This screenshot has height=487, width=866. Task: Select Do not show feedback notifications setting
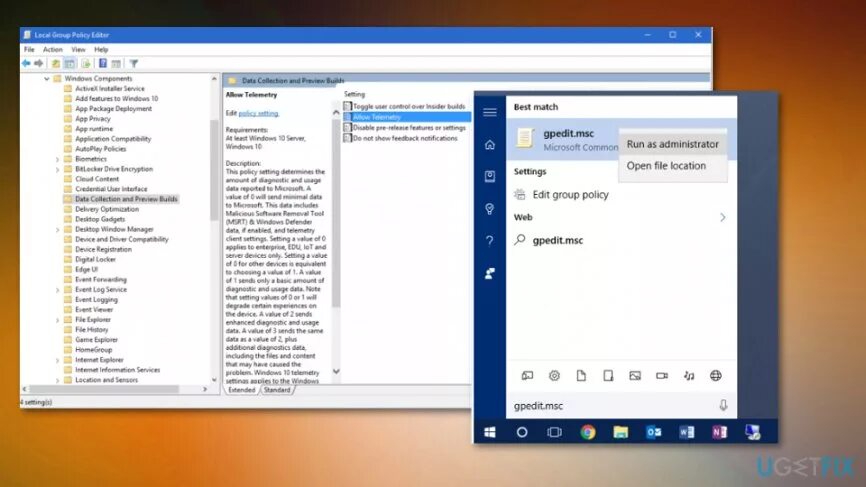coord(405,138)
